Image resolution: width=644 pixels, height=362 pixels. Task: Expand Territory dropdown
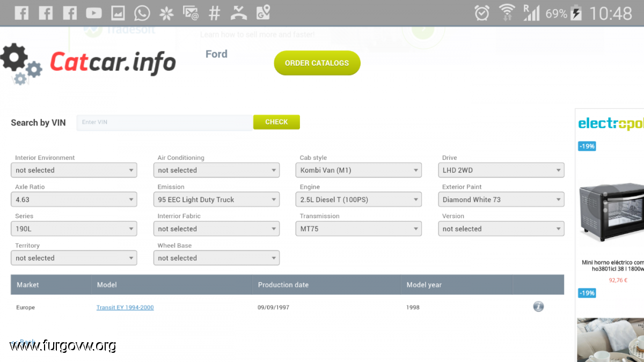pos(74,258)
